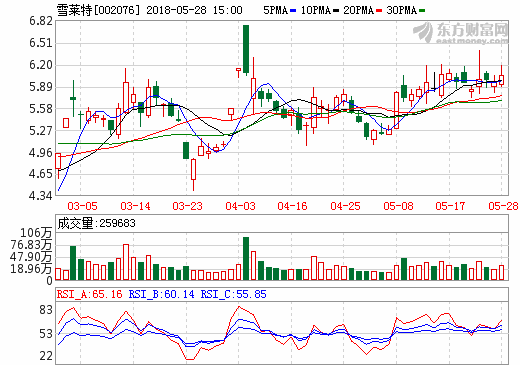Click the eastmoney watermark logo
Screen dimensions: 520x365
461,33
